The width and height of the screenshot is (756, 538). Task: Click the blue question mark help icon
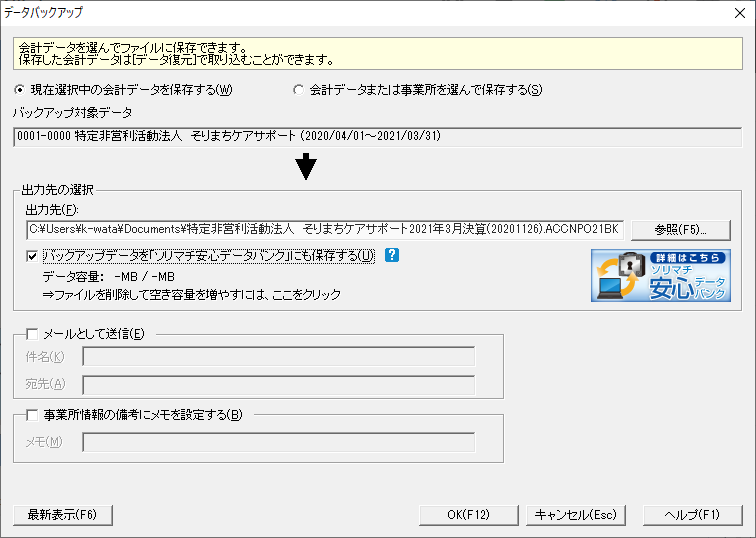392,255
